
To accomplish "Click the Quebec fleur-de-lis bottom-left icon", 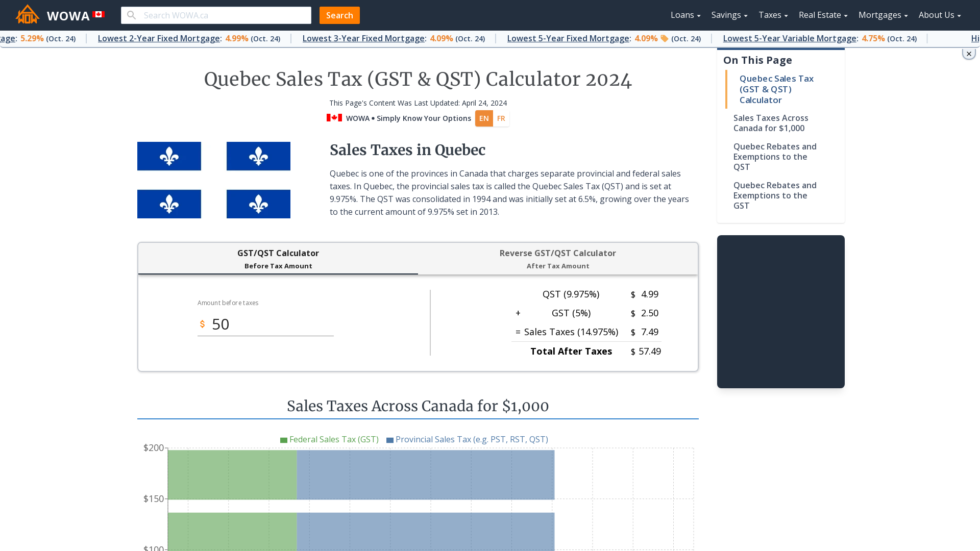I will 169,204.
